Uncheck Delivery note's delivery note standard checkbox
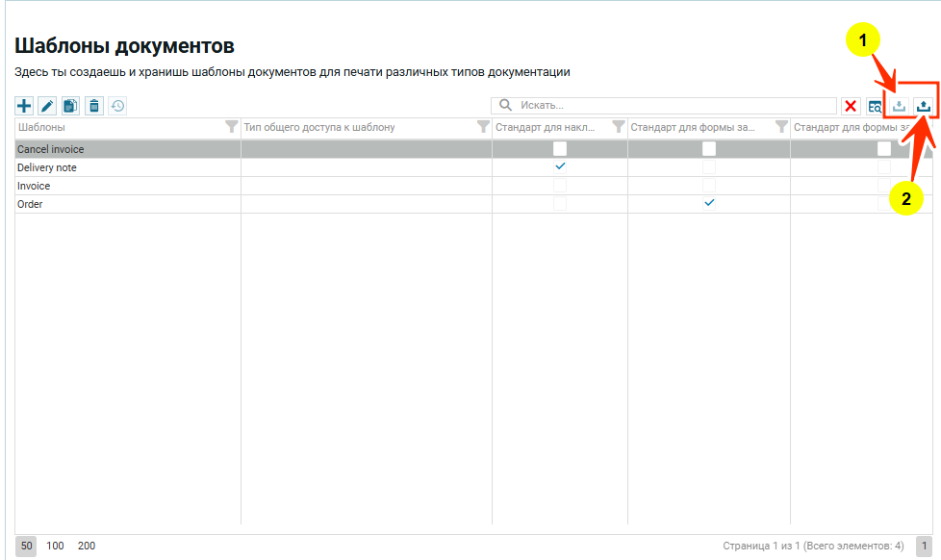The width and height of the screenshot is (941, 560). click(560, 166)
